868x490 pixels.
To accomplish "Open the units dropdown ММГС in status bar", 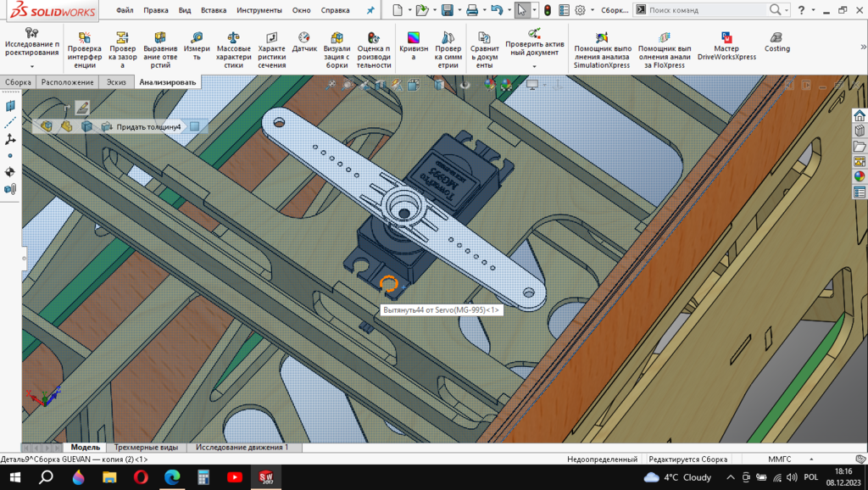I will (x=779, y=459).
